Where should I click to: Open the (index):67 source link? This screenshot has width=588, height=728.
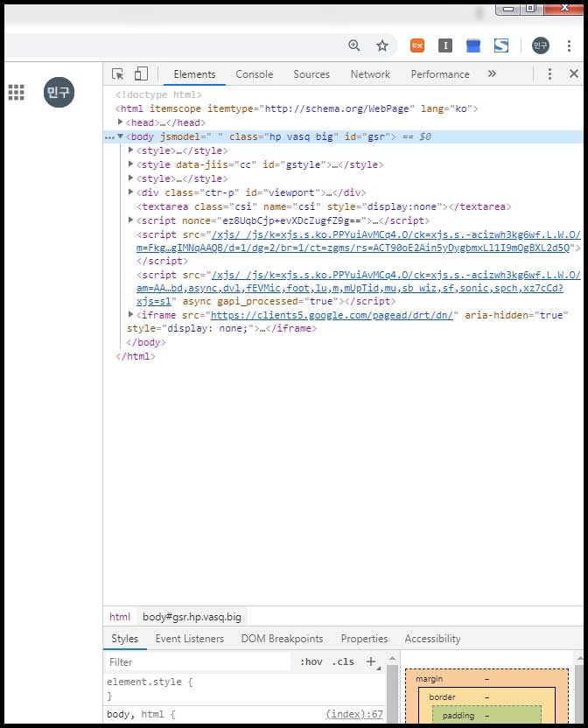coord(354,714)
